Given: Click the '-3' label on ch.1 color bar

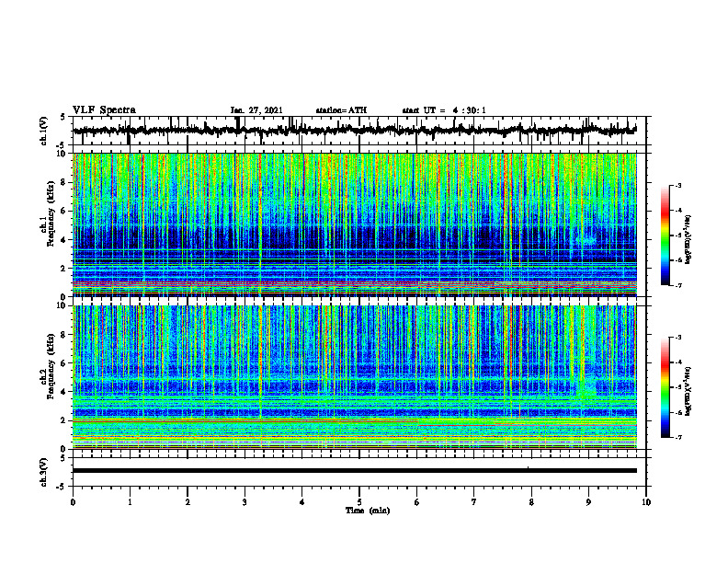Looking at the screenshot, I should point(678,185).
